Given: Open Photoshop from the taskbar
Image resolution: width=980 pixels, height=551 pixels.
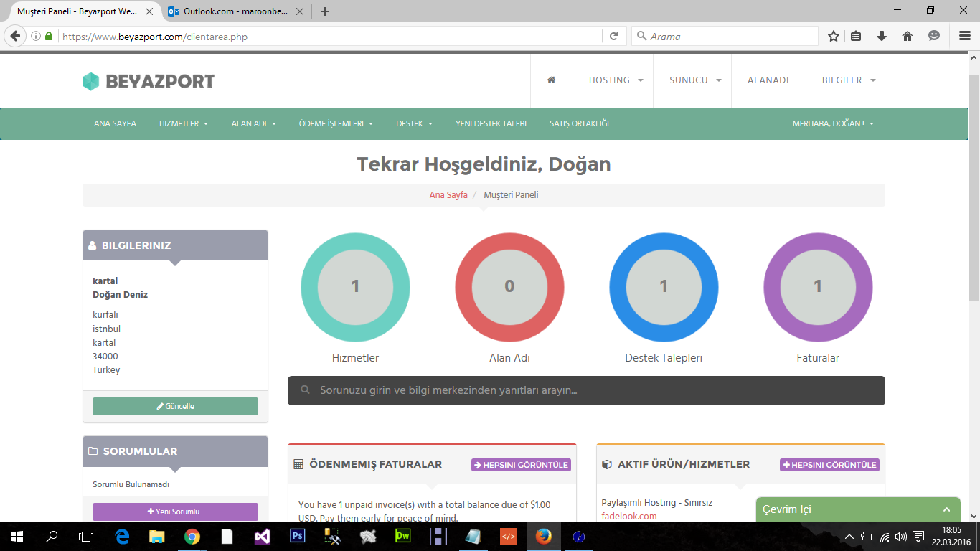Looking at the screenshot, I should point(297,537).
